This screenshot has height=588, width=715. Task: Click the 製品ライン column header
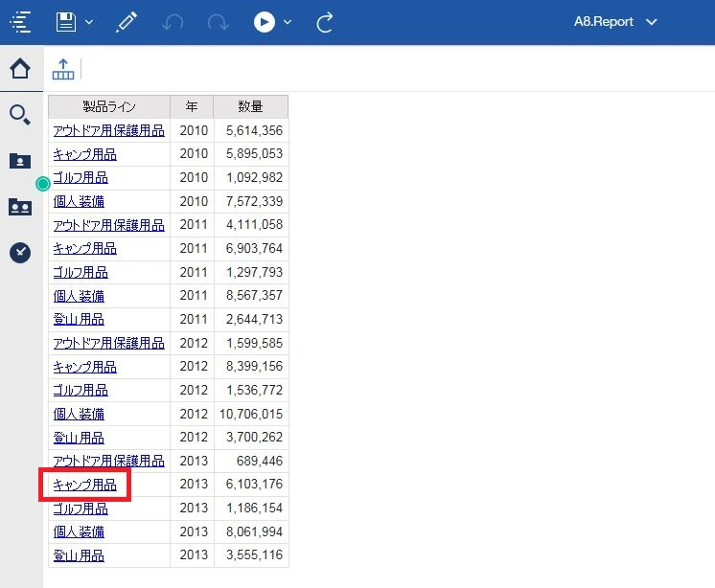(x=109, y=107)
